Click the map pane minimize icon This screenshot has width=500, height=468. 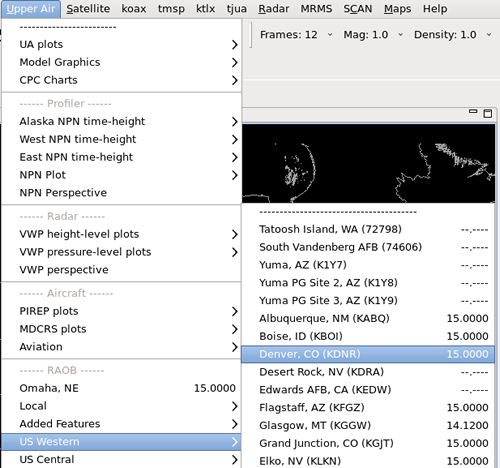473,111
